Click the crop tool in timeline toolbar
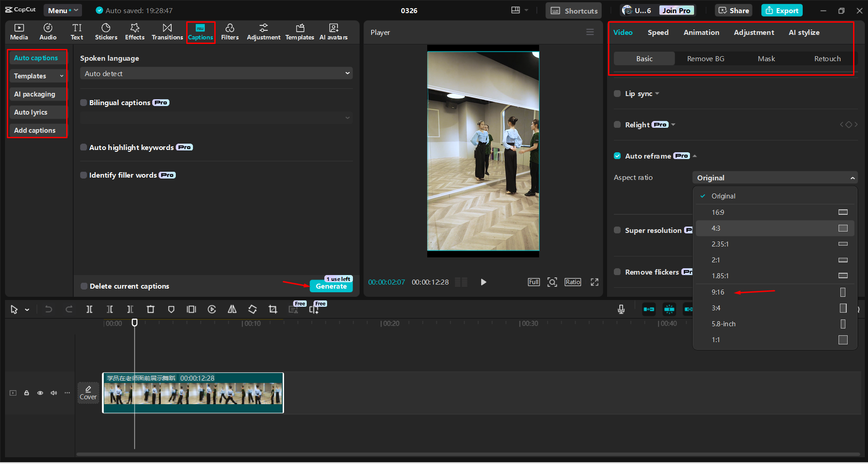Viewport: 868px width, 464px height. tap(273, 309)
